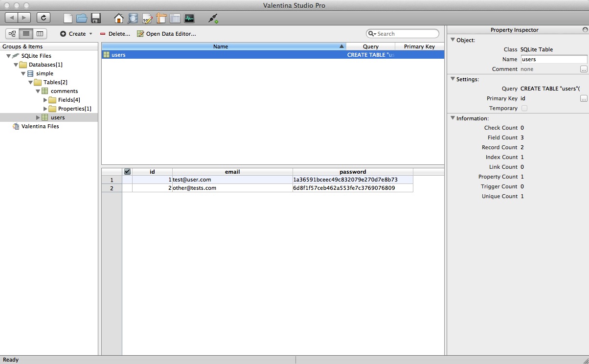Click password cell starting with 6d8f1f57
This screenshot has width=589, height=364.
pyautogui.click(x=353, y=188)
